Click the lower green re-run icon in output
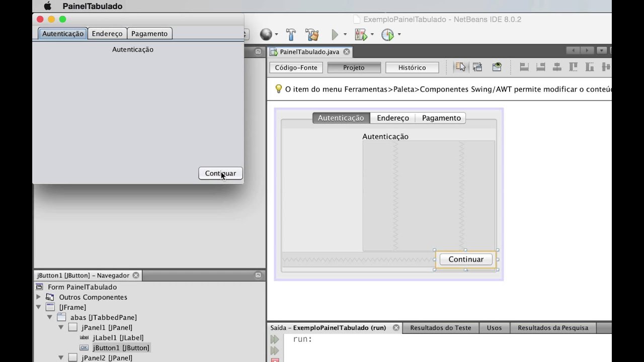 pyautogui.click(x=275, y=350)
